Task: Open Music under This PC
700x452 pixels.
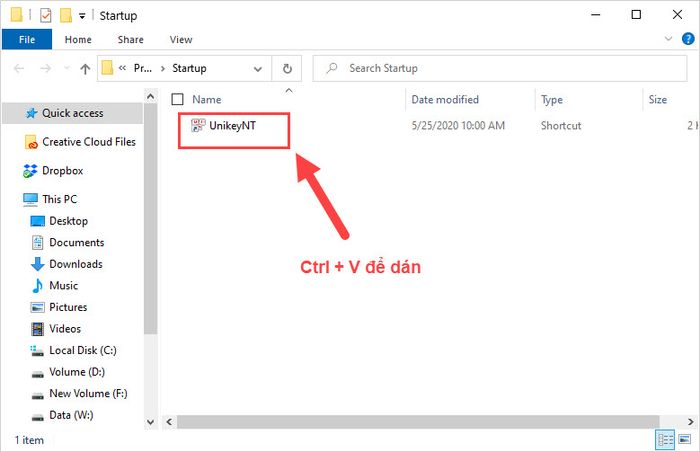Action: [63, 285]
